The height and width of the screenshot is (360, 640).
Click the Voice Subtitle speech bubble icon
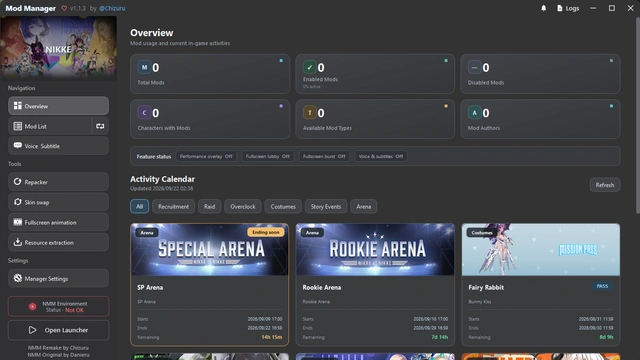[18, 145]
